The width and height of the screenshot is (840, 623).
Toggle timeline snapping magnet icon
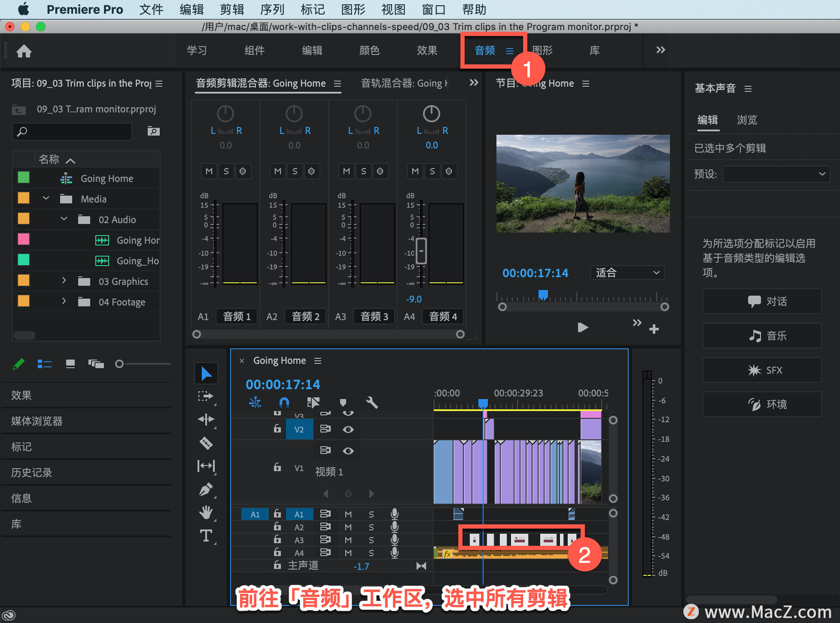click(x=284, y=402)
